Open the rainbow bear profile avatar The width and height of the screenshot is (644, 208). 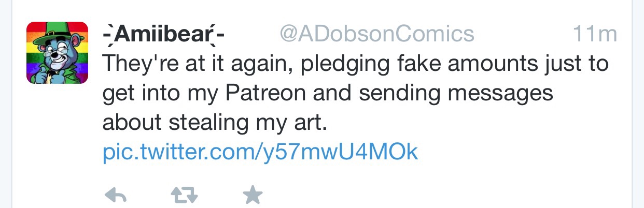pyautogui.click(x=57, y=53)
